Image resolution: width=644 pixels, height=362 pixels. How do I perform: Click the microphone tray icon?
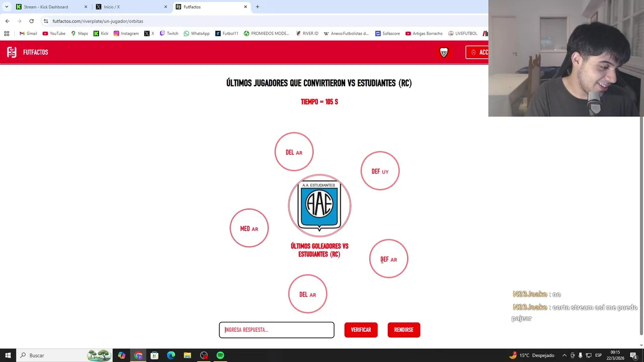580,355
